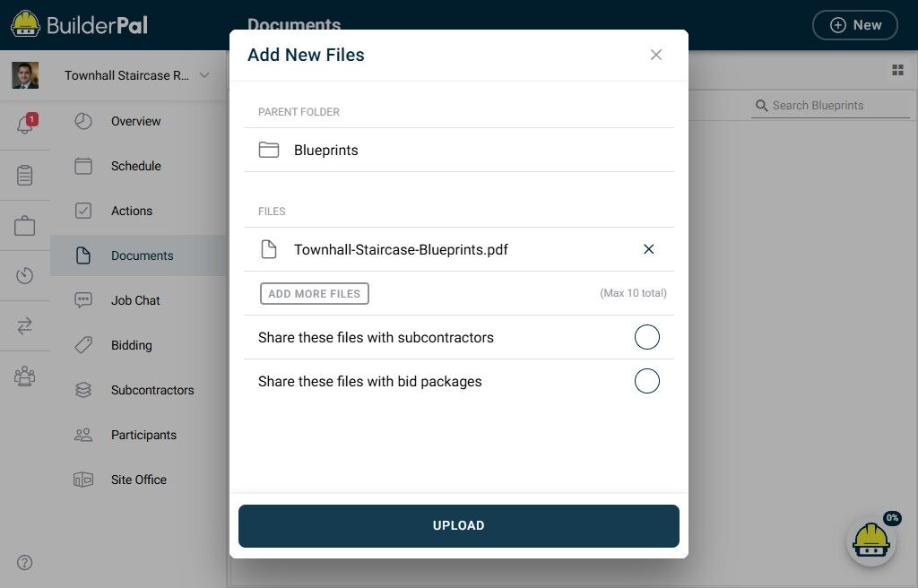Switch to grid view icon

tap(897, 71)
